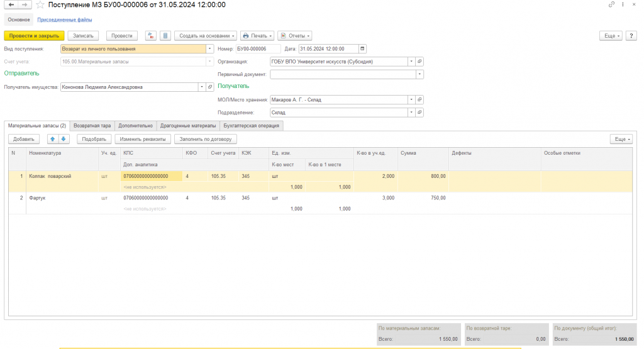Click the Номер input field

coord(258,48)
